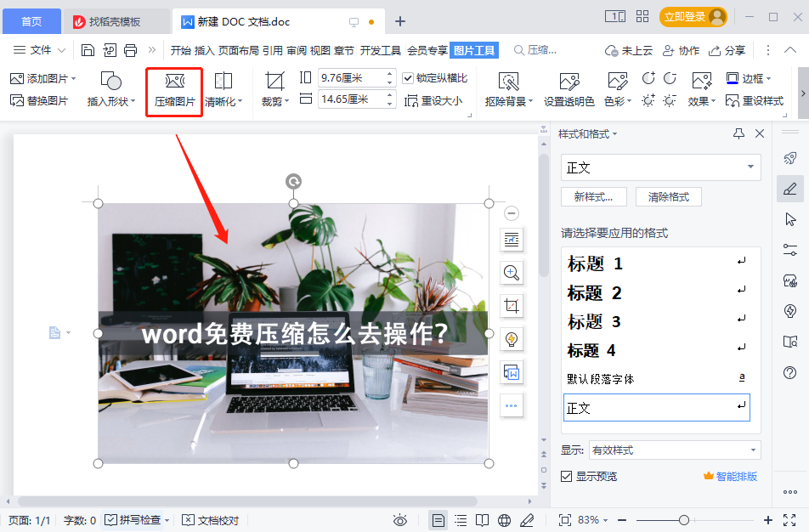Select the Picture Tools (图片工具) tab
Viewport: 809px width, 532px height.
(473, 50)
